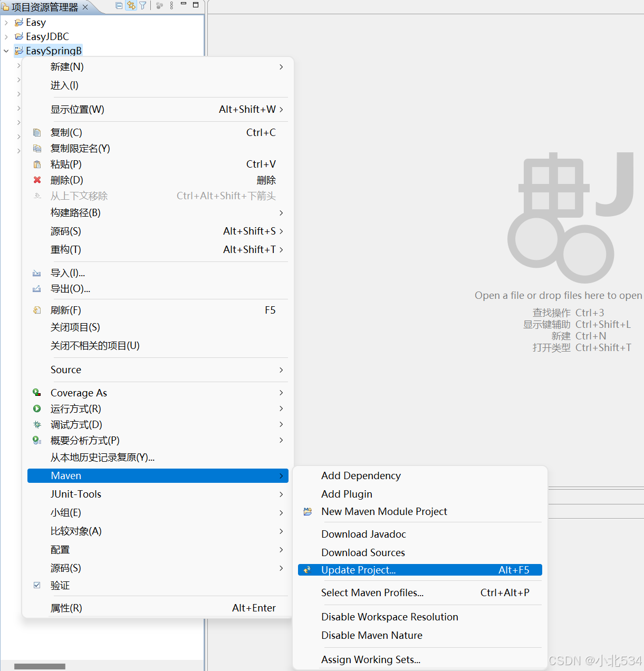Uncheck the 验证 checkbox in context menu
The image size is (644, 671).
[37, 585]
